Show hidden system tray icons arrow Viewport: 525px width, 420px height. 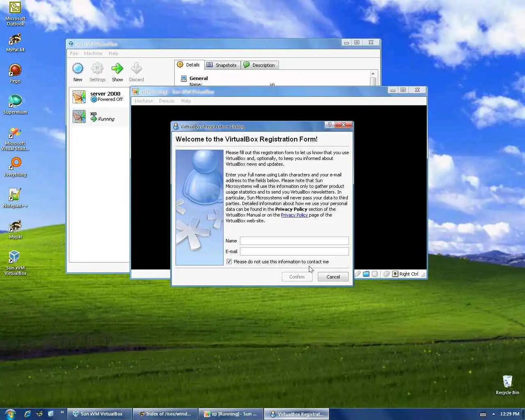coord(493,414)
